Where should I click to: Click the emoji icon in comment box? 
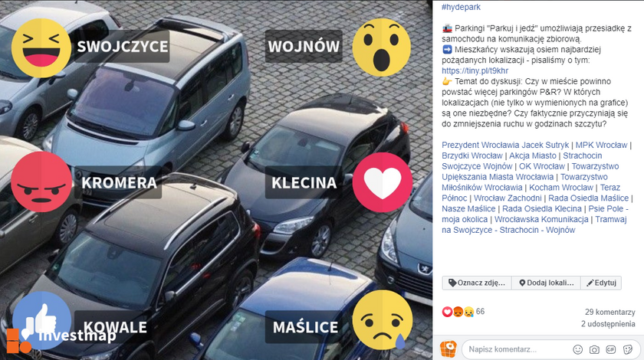[577, 349]
